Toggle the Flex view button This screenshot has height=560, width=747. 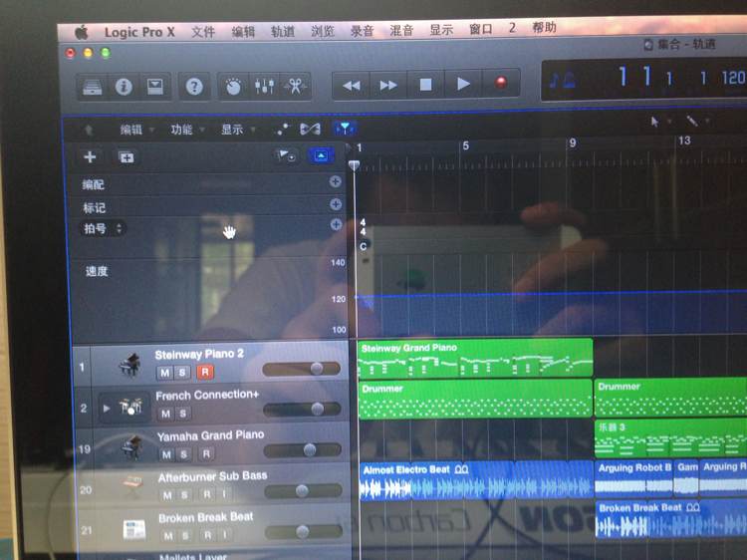pos(310,129)
